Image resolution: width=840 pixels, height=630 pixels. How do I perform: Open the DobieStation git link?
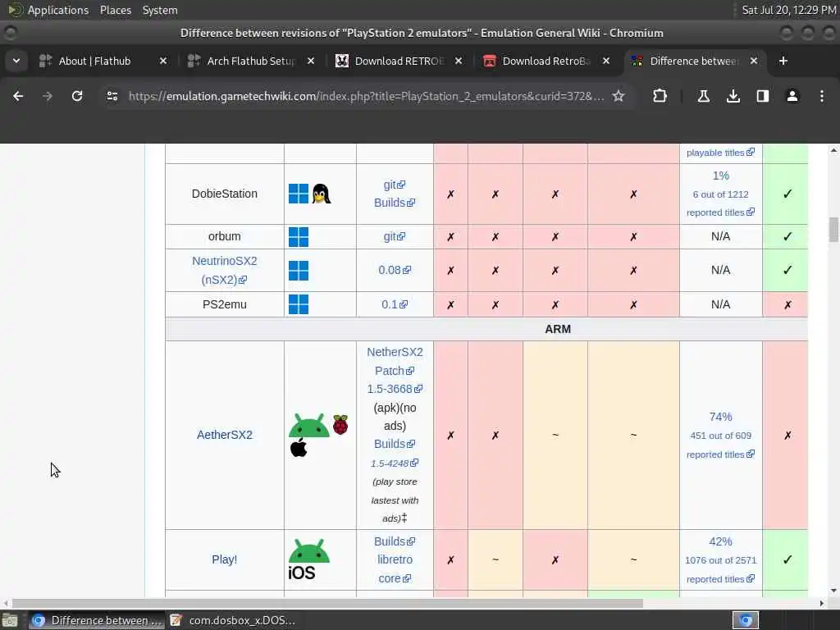pyautogui.click(x=395, y=185)
